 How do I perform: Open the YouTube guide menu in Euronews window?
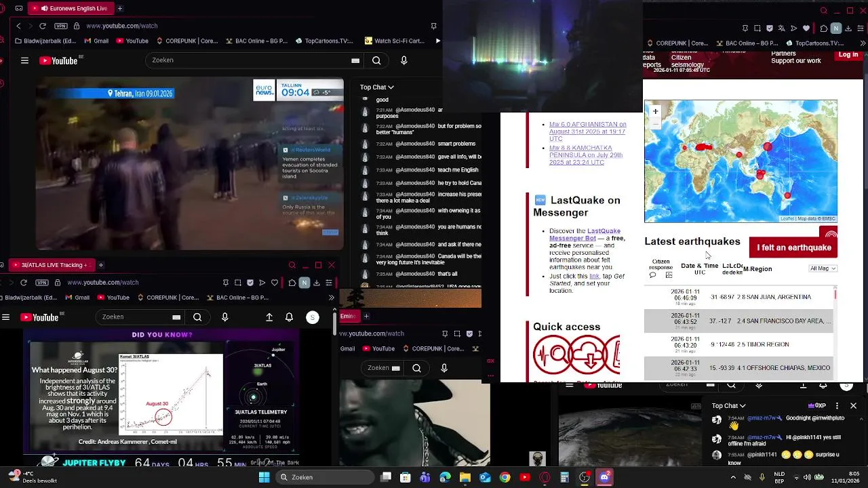pyautogui.click(x=24, y=60)
